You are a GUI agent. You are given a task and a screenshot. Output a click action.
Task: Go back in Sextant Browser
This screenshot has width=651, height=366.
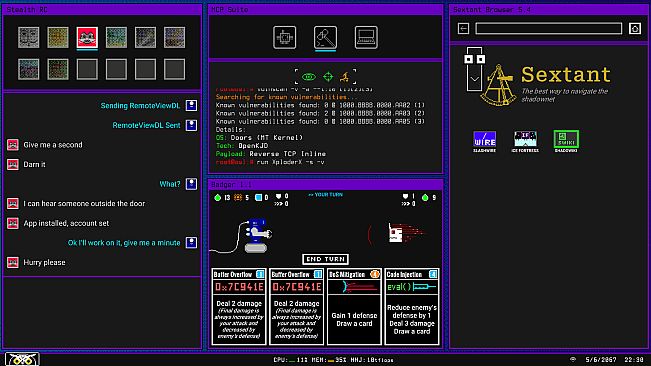click(463, 28)
